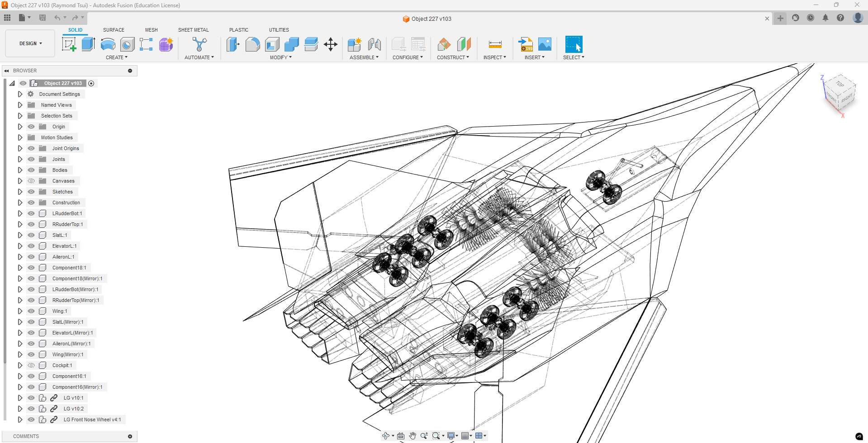Select the Joint tool icon
This screenshot has width=868, height=443.
(374, 44)
